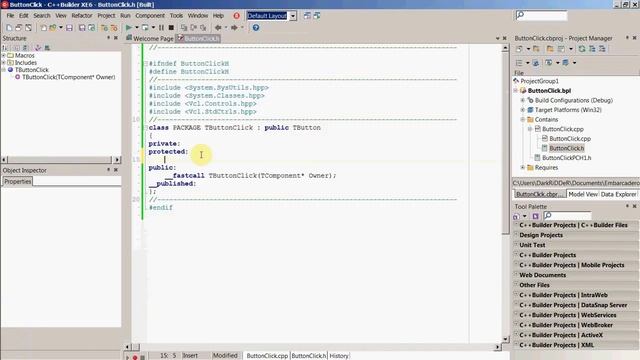The width and height of the screenshot is (640, 360).
Task: Switch to the History tab
Action: pyautogui.click(x=339, y=356)
